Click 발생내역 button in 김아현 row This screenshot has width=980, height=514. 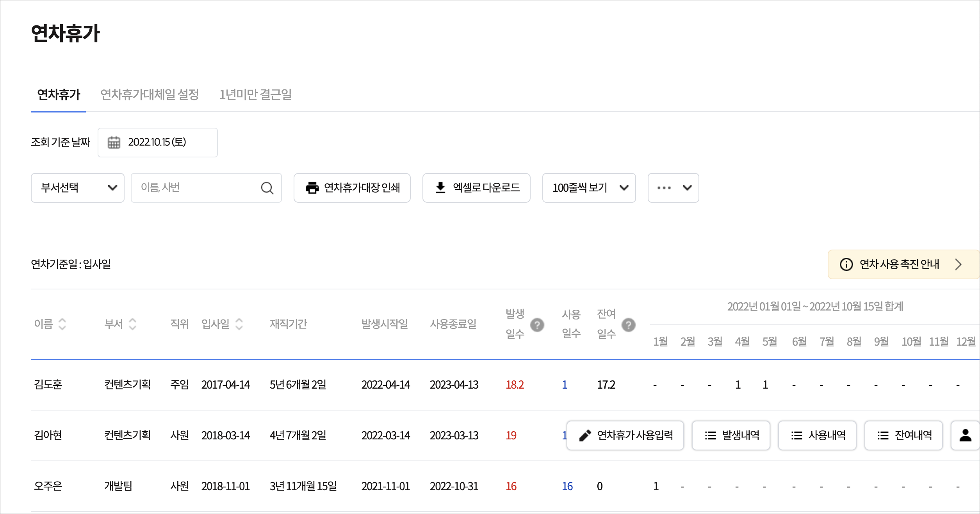731,435
